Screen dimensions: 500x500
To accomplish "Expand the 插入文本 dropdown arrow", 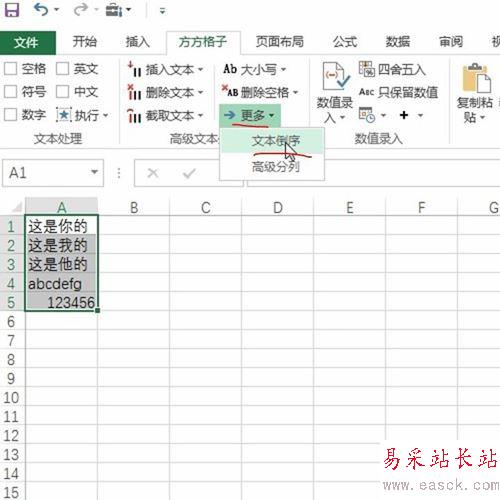I will coord(200,69).
